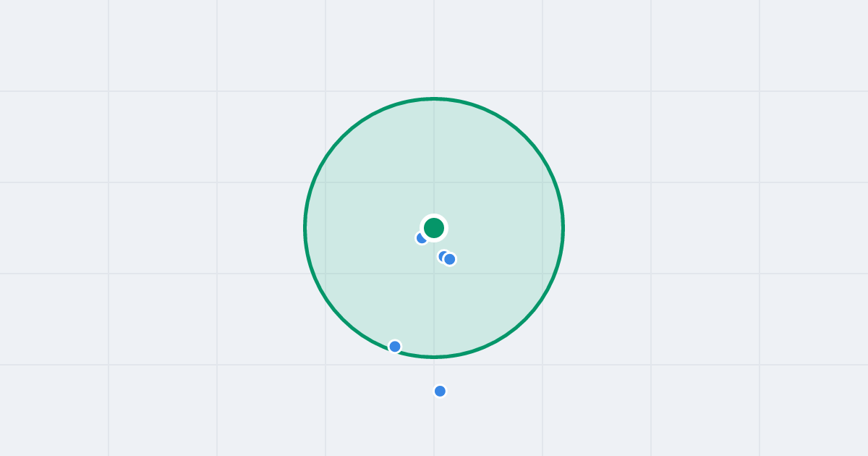
Task: Click the blue dot on the circle's edge
Action: pyautogui.click(x=395, y=347)
